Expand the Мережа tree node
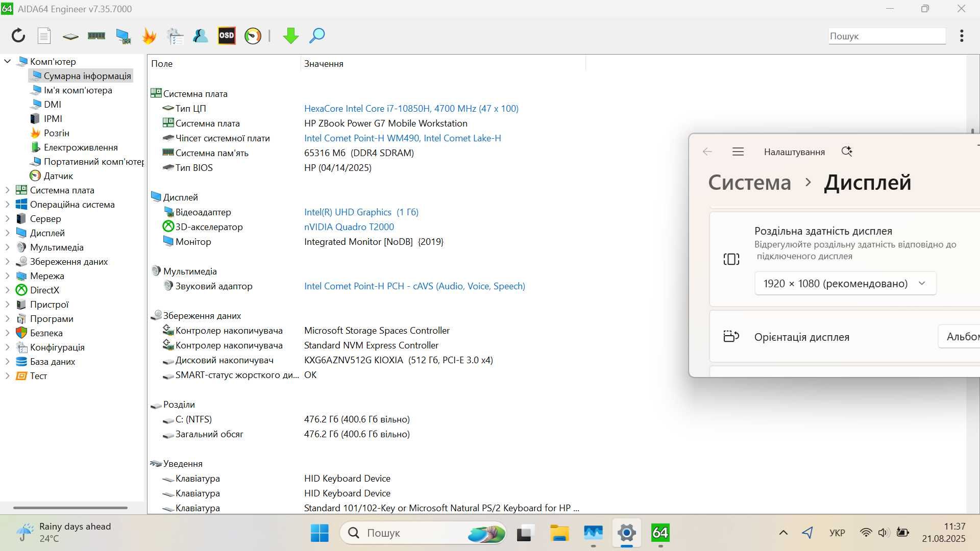This screenshot has height=551, width=980. point(8,275)
